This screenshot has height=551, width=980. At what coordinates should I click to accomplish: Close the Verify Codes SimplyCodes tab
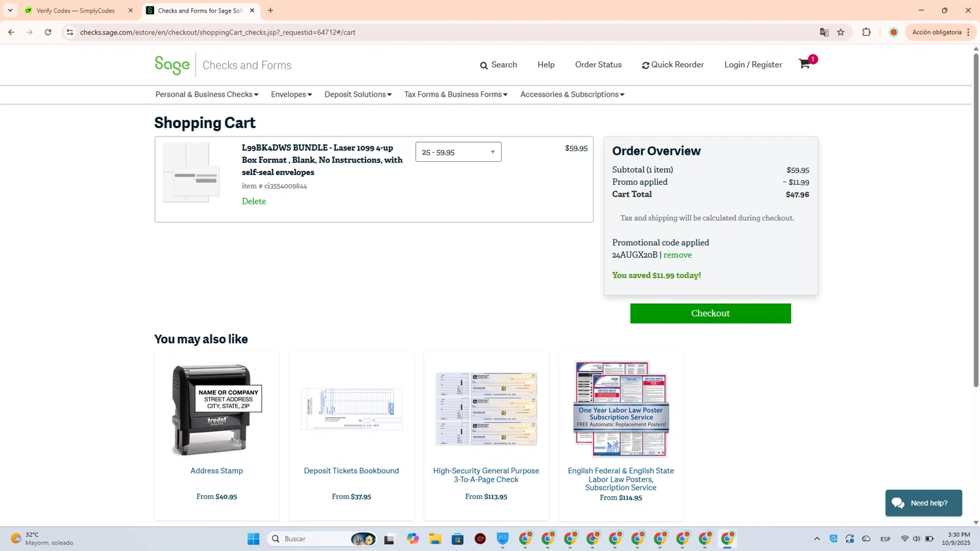point(131,10)
